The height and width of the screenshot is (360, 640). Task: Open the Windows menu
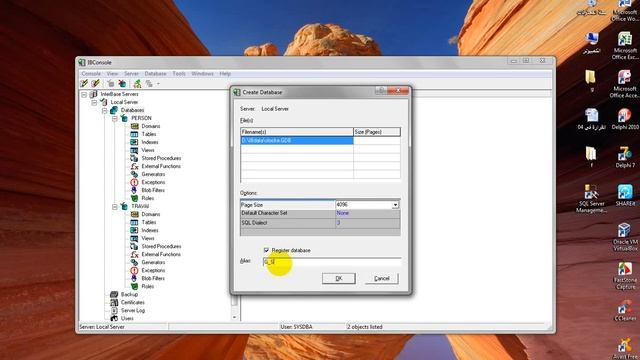(x=202, y=73)
